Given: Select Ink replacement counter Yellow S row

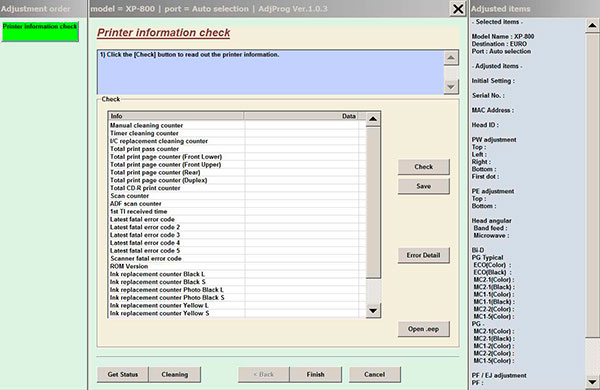Looking at the screenshot, I should (x=237, y=313).
